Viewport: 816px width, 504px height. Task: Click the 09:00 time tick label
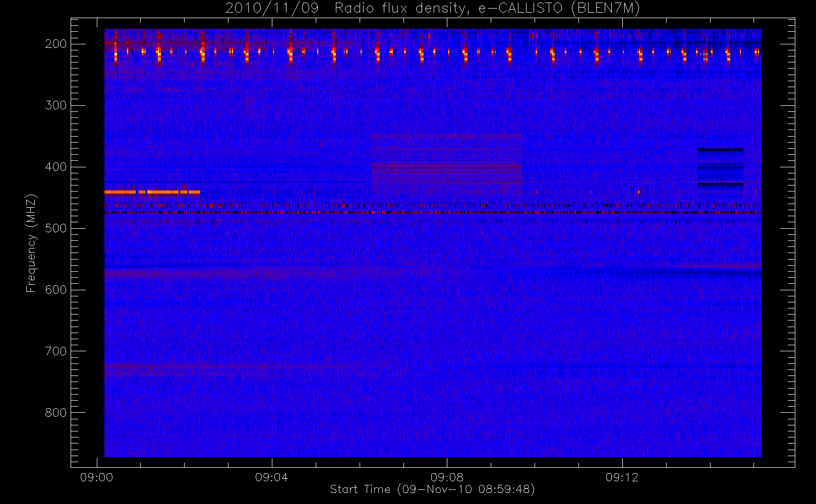coord(96,477)
